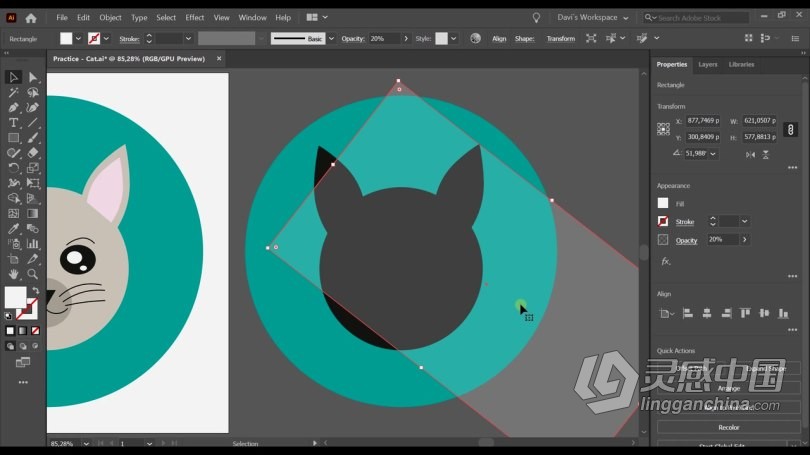Enable Draw Inside mode
The height and width of the screenshot is (455, 810).
point(35,346)
